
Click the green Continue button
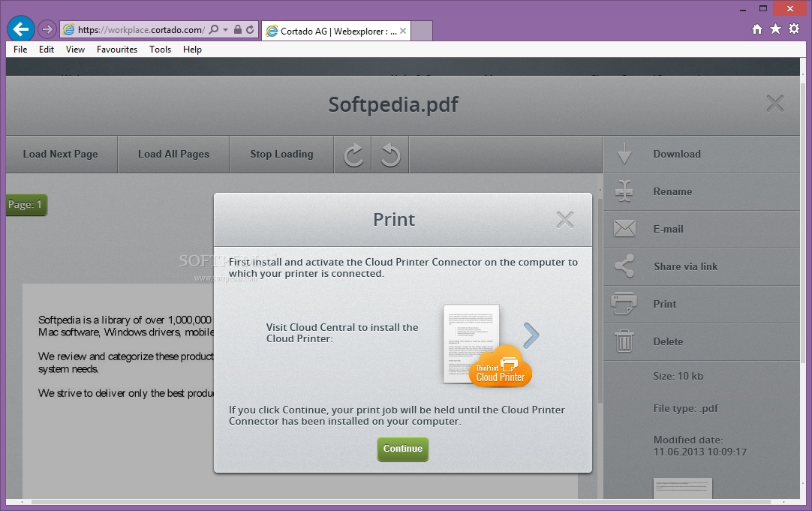tap(403, 449)
